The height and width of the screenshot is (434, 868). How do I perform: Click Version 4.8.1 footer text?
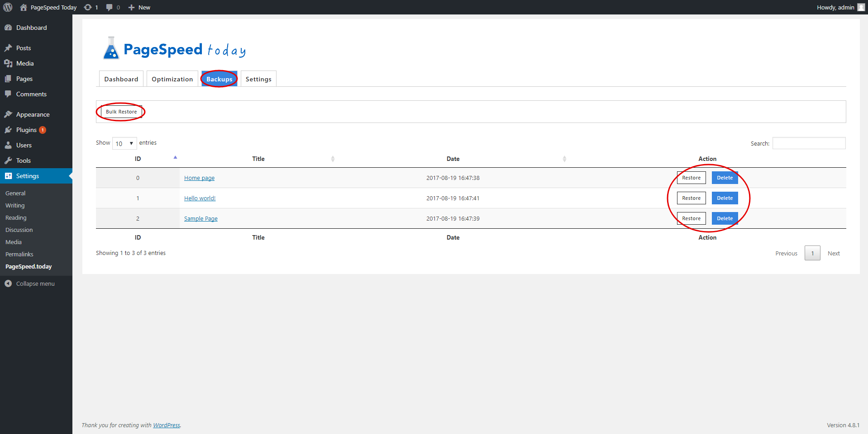(x=843, y=425)
